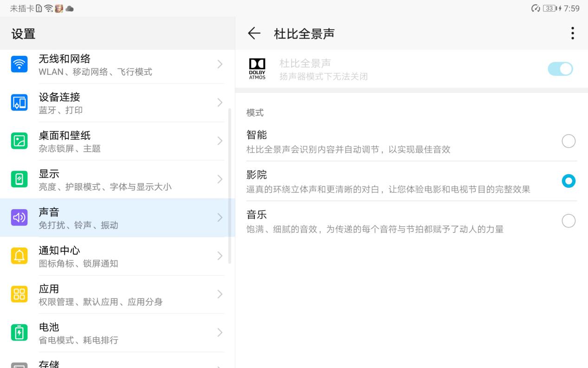This screenshot has height=368, width=588.
Task: Tap the 智能 mode title
Action: [x=257, y=135]
